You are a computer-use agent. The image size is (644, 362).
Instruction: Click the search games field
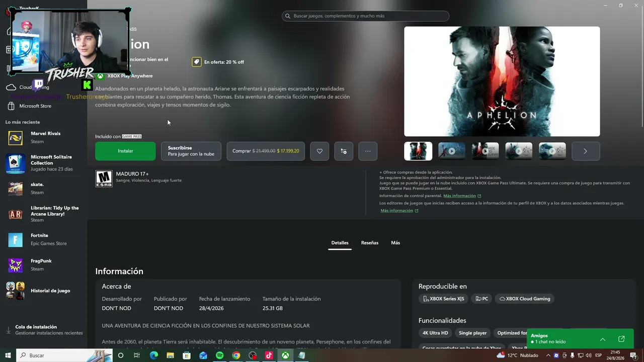tap(365, 16)
